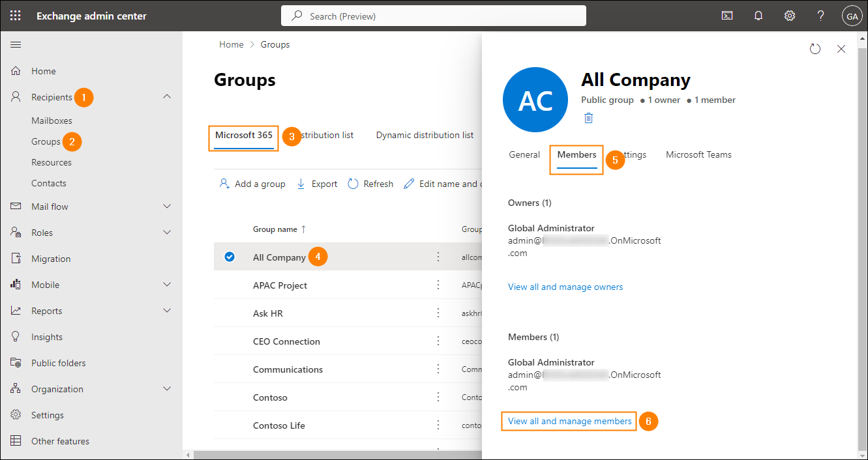Sort by the Group name column header
The width and height of the screenshot is (868, 460).
coord(280,229)
